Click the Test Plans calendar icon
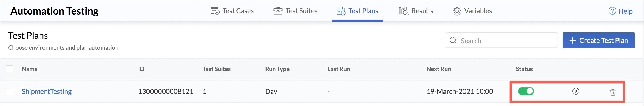Viewport: 644px width, 106px height. pos(341,11)
